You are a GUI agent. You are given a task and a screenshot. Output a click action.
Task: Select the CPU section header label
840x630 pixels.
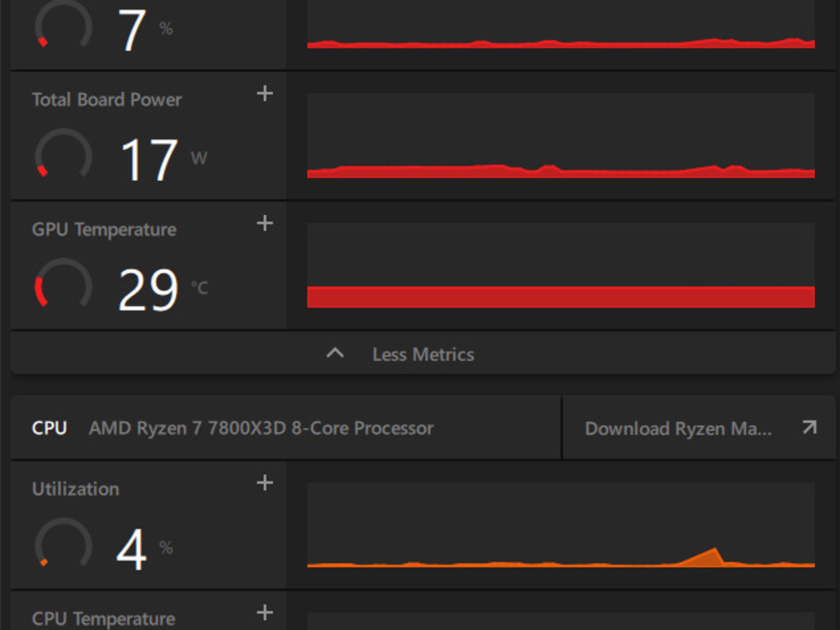click(49, 428)
